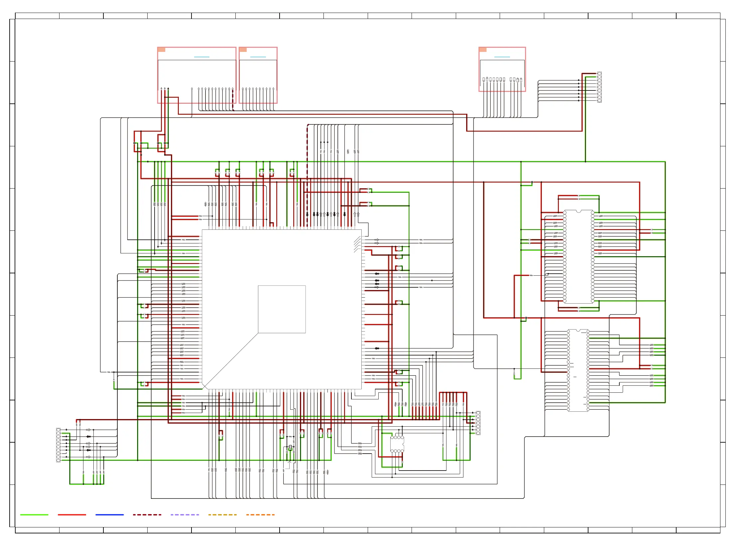Click the bottom-left vertical pin header connector

(58, 445)
